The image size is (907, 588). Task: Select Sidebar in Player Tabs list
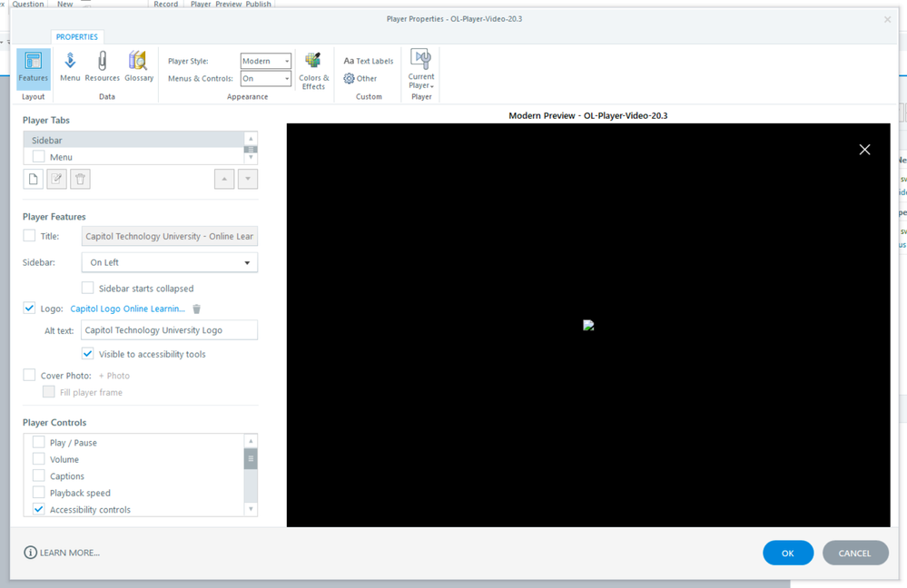point(133,141)
